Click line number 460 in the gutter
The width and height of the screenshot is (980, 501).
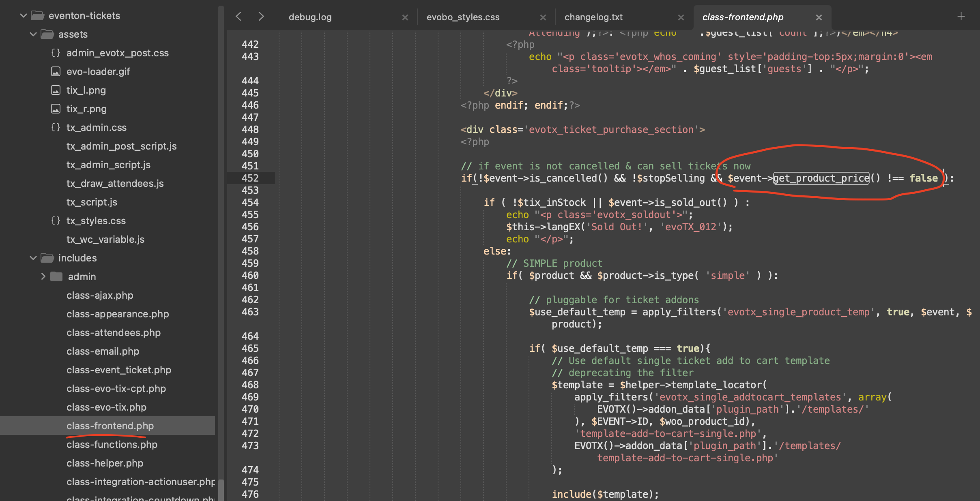click(250, 275)
